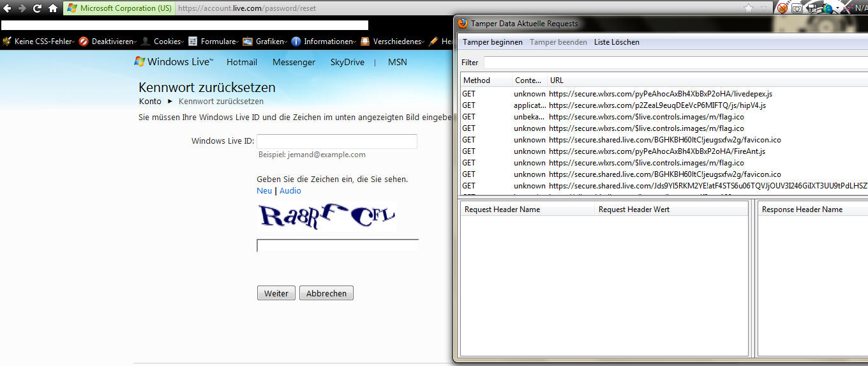
Task: Reload the page with the refresh icon
Action: 38,8
